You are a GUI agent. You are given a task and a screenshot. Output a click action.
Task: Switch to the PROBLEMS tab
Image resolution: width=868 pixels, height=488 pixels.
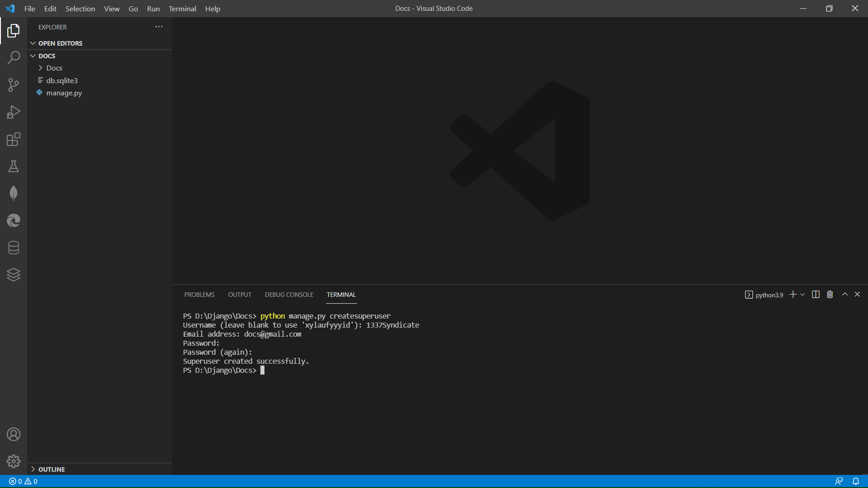[x=199, y=295]
